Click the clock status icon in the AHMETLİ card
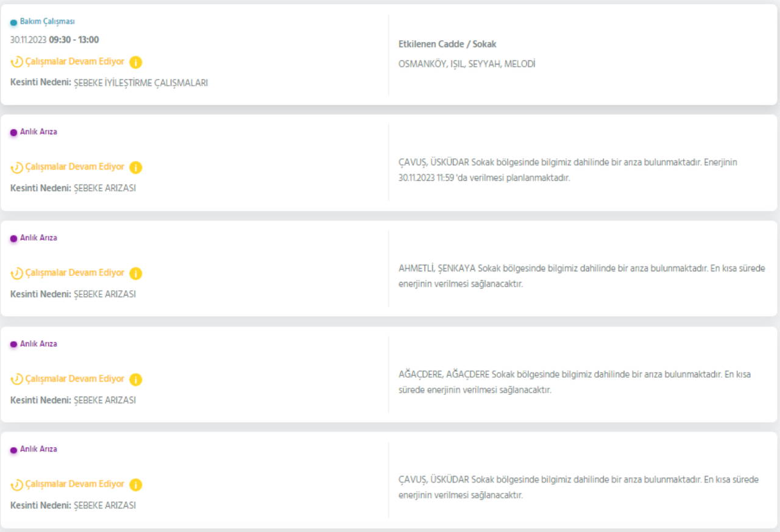Viewport: 780px width, 532px height. tap(16, 274)
